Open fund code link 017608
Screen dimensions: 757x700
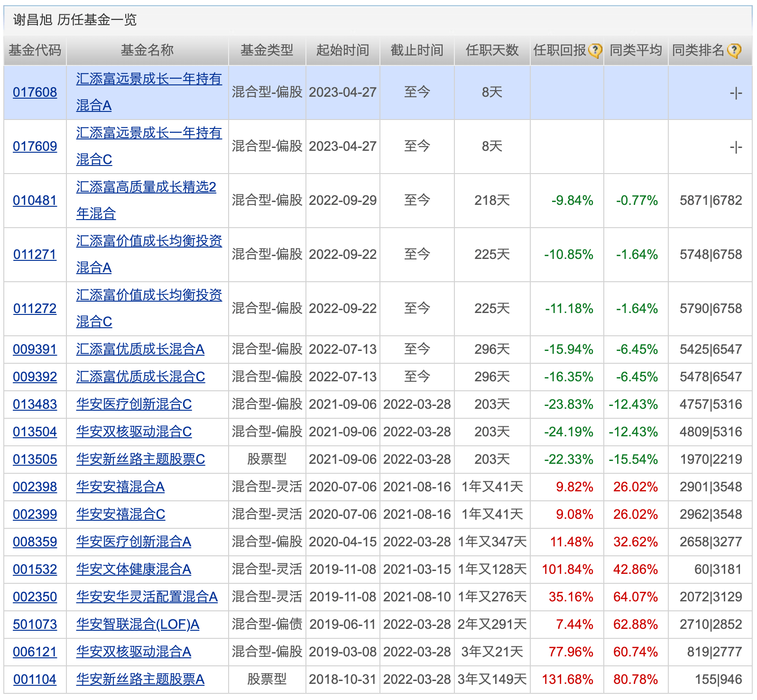tap(35, 92)
